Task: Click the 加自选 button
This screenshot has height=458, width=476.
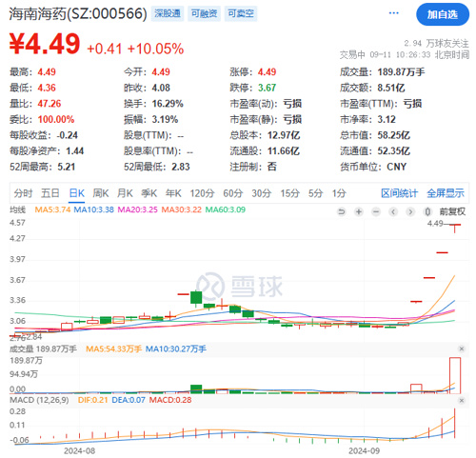Action: (x=443, y=14)
